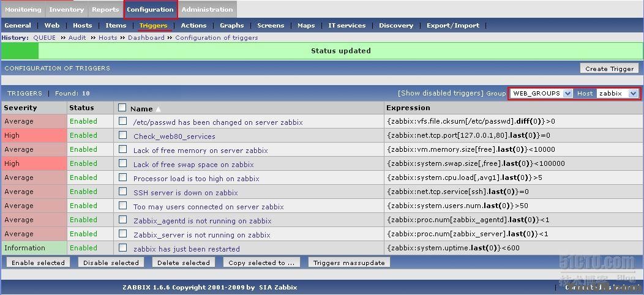
Task: Open Actions configuration
Action: click(193, 26)
